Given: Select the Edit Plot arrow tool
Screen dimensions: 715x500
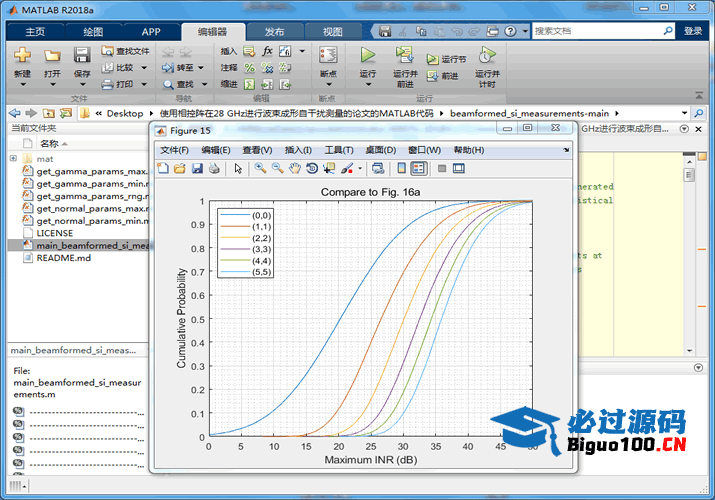Looking at the screenshot, I should click(x=238, y=169).
